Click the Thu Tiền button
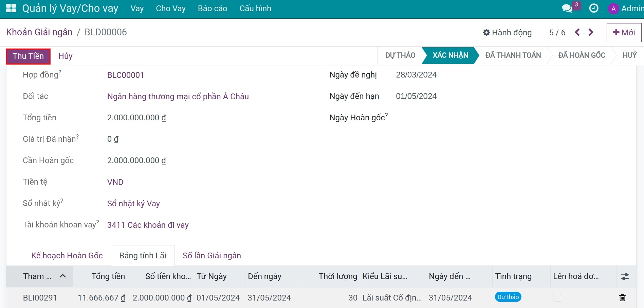 [x=28, y=56]
